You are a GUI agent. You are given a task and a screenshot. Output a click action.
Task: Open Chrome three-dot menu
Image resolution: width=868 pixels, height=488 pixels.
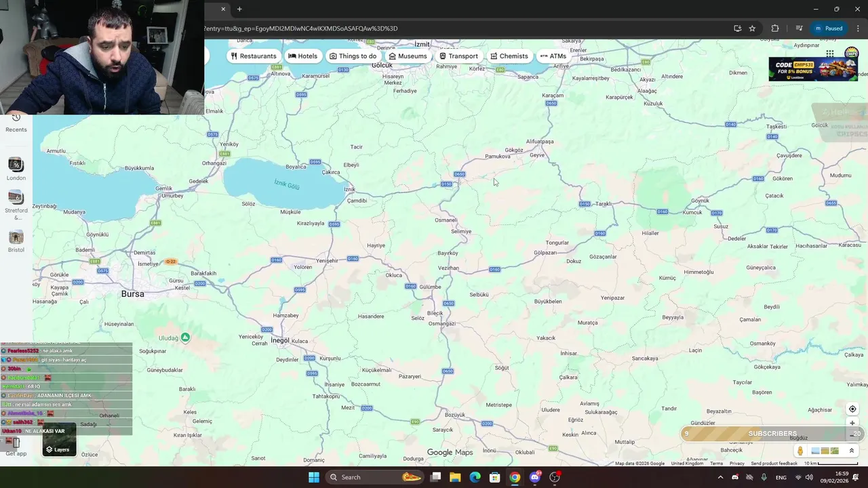(859, 28)
